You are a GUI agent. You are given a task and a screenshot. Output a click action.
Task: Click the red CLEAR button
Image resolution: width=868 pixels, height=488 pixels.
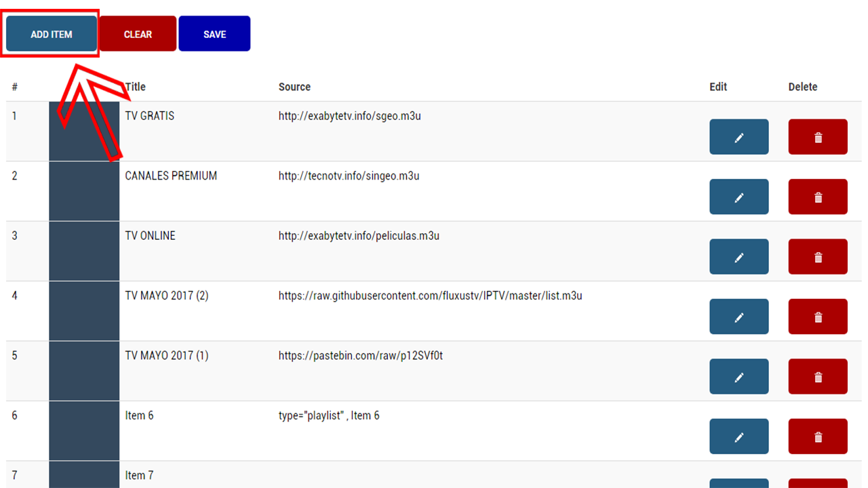pyautogui.click(x=138, y=34)
